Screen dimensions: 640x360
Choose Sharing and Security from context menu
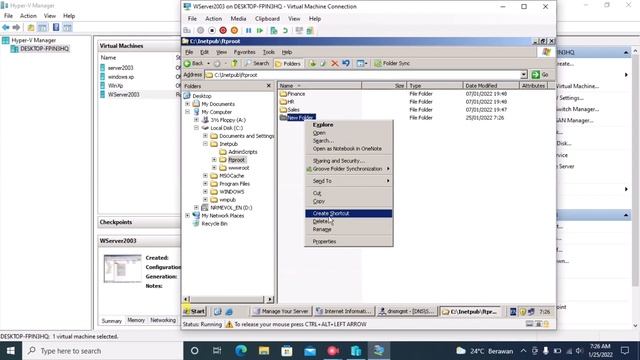349,161
